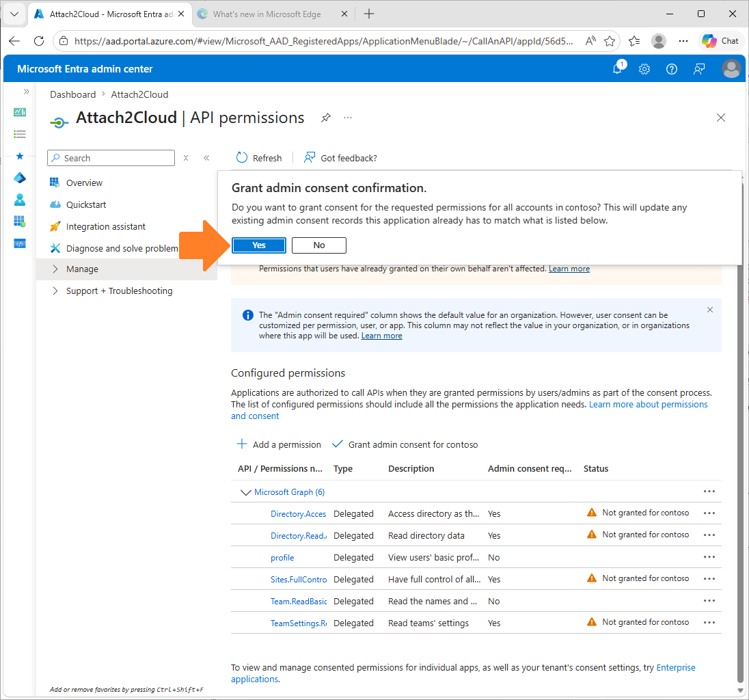
Task: Open Copilot Chat in Edge
Action: click(720, 40)
